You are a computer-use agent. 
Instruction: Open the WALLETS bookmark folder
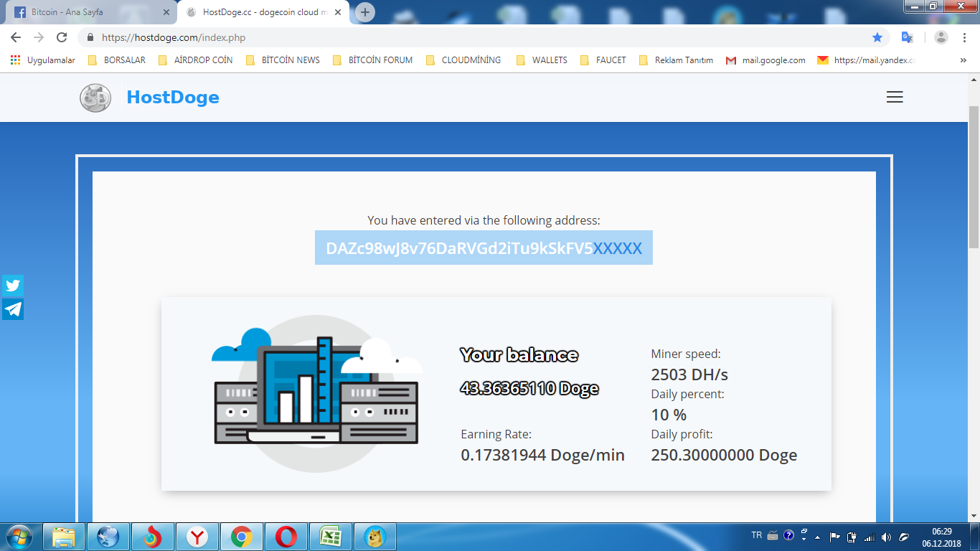[542, 60]
